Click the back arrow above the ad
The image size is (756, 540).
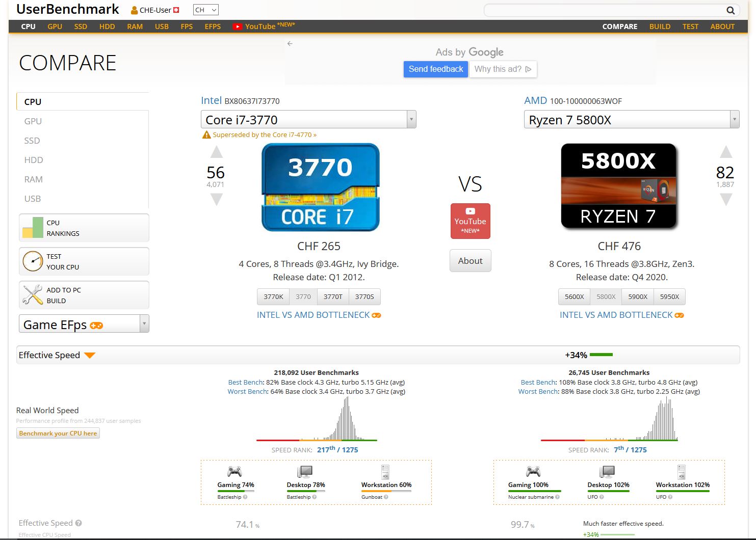(290, 44)
